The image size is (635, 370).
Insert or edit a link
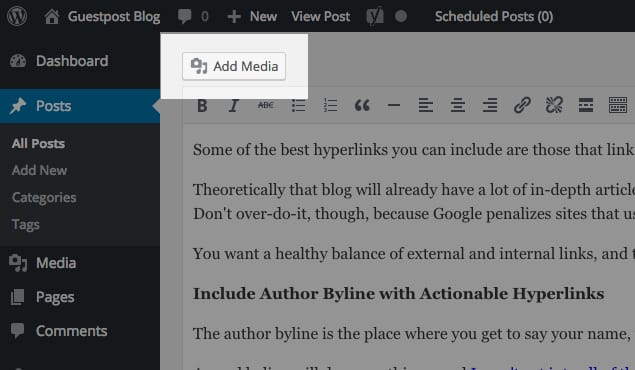pos(522,105)
